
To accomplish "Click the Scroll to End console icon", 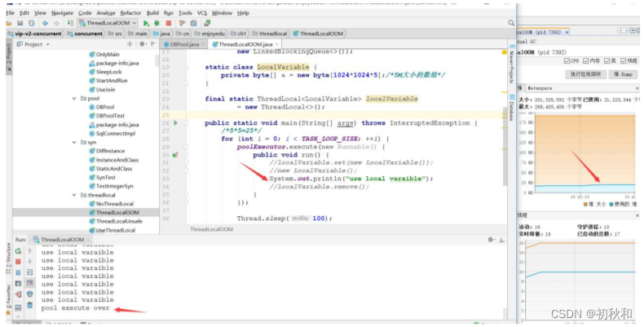I will [30, 284].
